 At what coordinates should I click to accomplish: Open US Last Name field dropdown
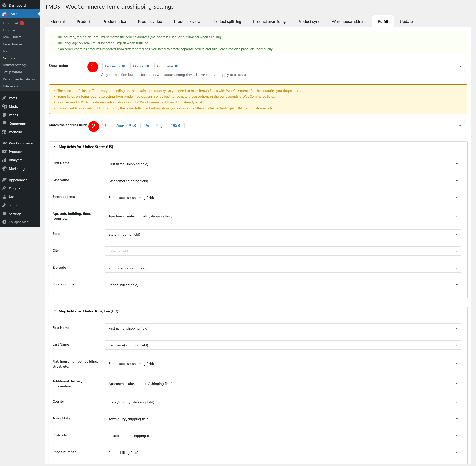(283, 181)
